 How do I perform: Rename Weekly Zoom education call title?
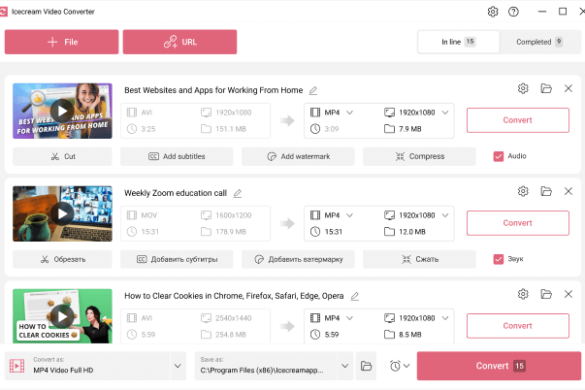(237, 193)
